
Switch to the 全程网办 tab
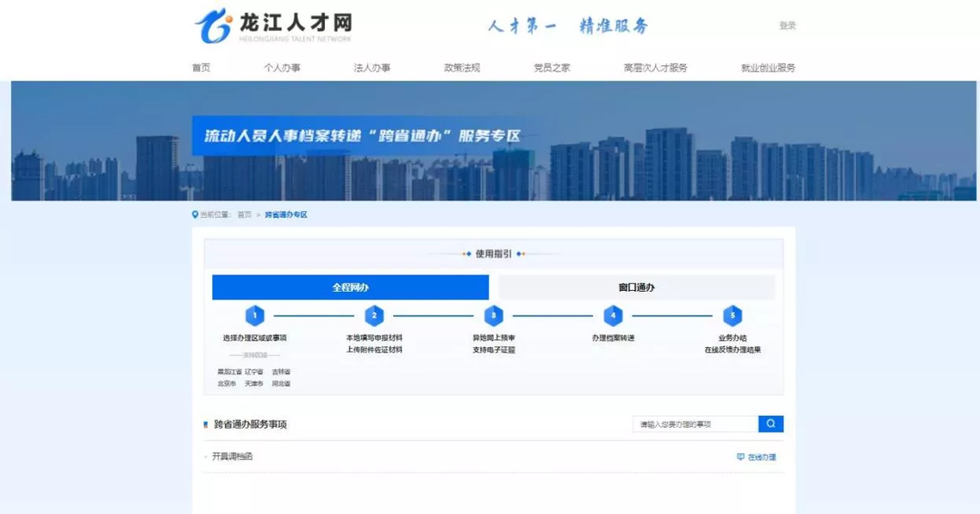tap(350, 287)
